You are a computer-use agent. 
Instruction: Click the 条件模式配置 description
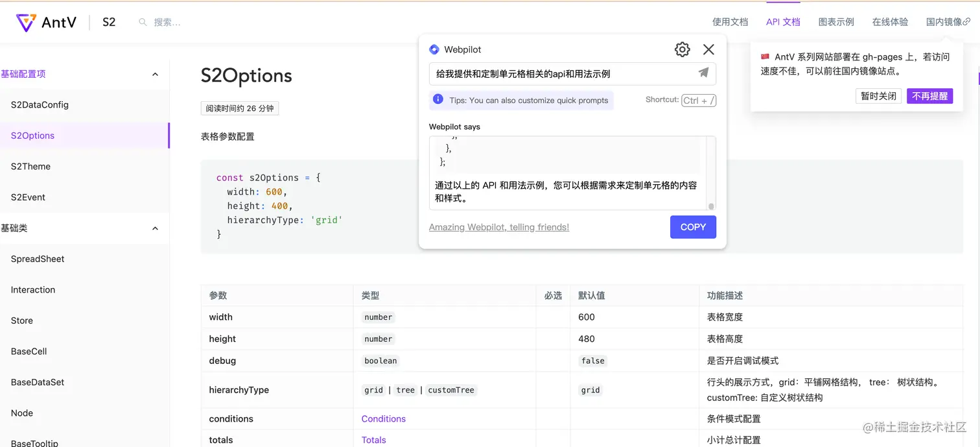pyautogui.click(x=734, y=418)
